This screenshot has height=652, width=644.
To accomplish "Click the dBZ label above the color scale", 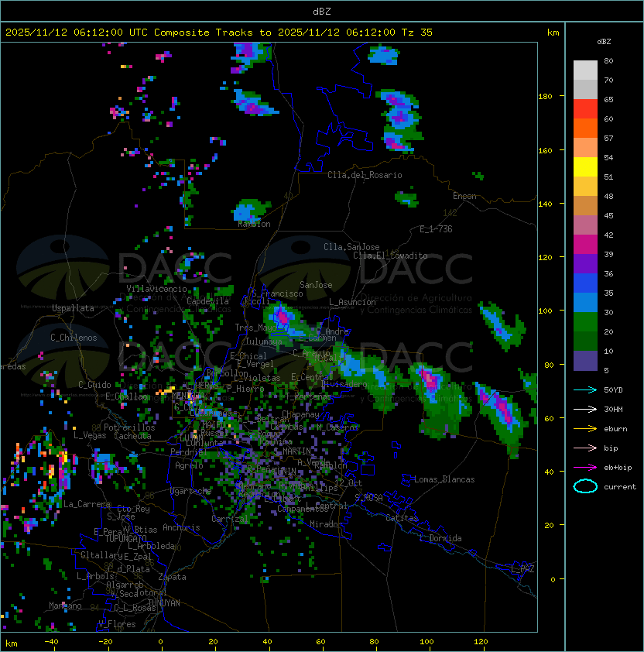I will [604, 42].
